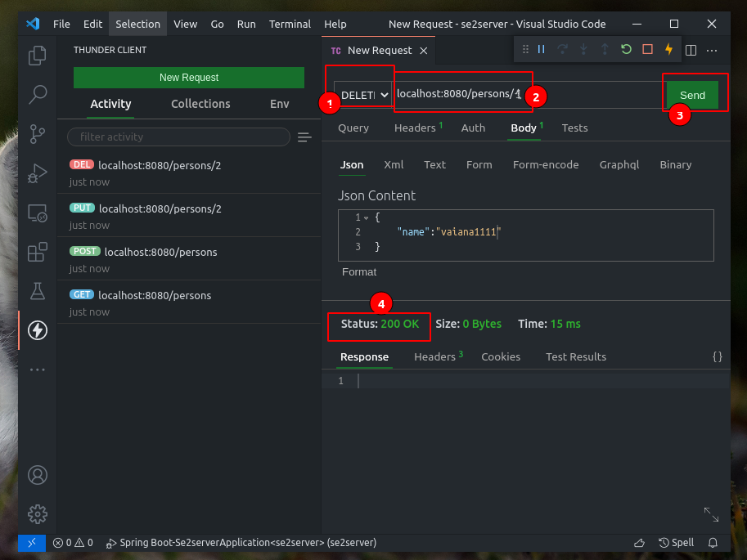Open the Help menu
Screen dimensions: 747x560
pyautogui.click(x=335, y=24)
